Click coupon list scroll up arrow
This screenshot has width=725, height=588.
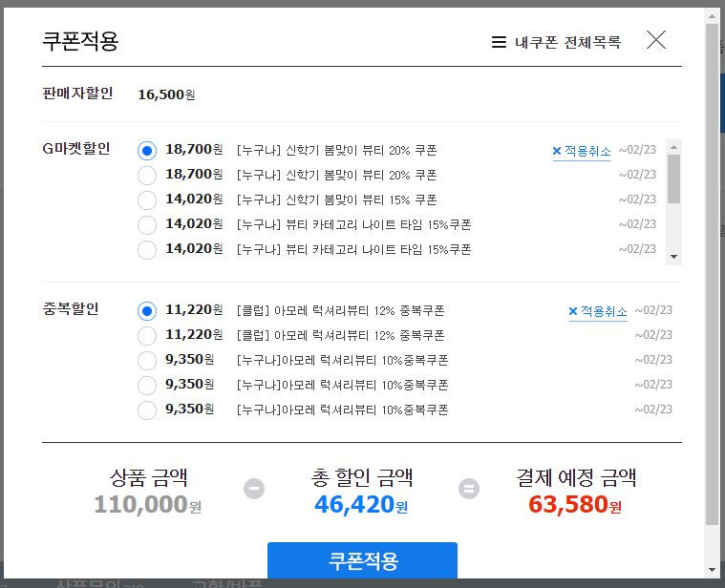coord(673,147)
